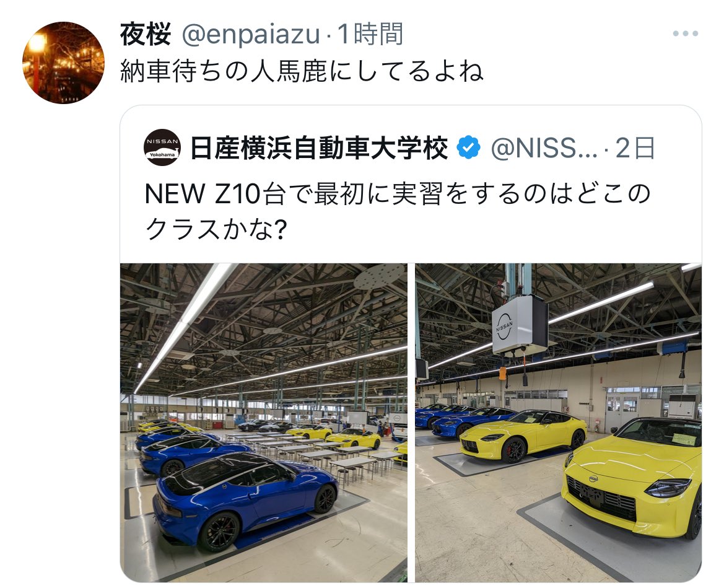Open quoted tweet text starting NEW Z10台

398,193
